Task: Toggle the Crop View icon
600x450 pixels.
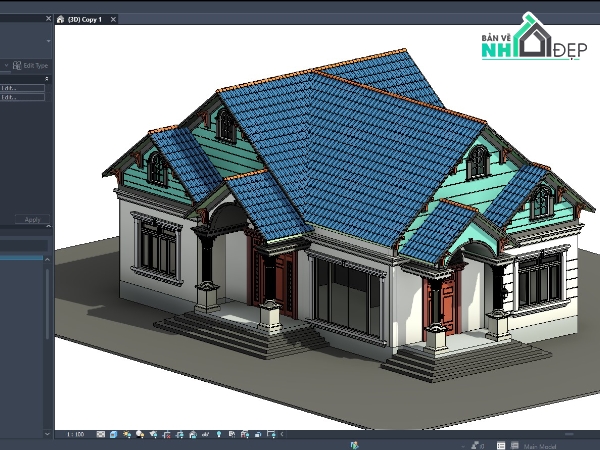Action: (166, 434)
